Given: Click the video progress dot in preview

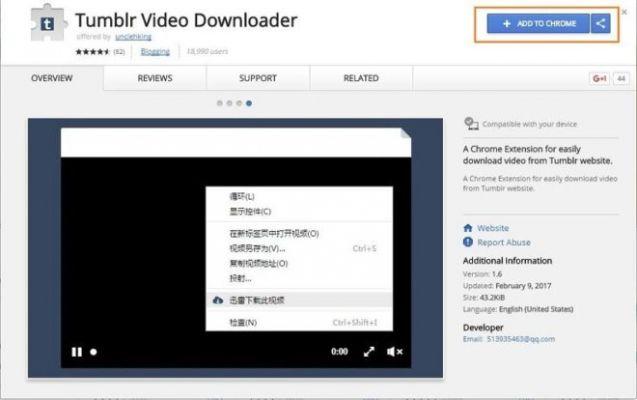Looking at the screenshot, I should [93, 352].
